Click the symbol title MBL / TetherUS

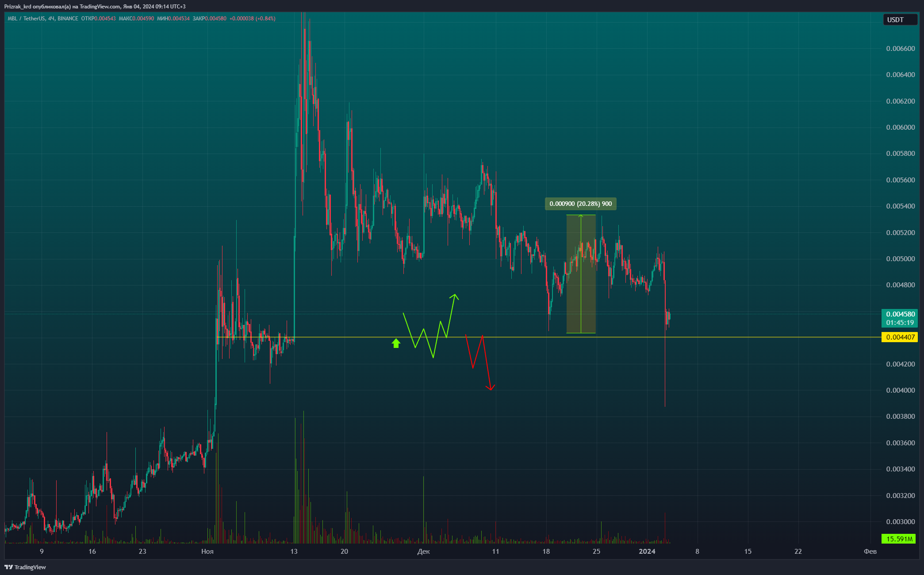tap(26, 19)
